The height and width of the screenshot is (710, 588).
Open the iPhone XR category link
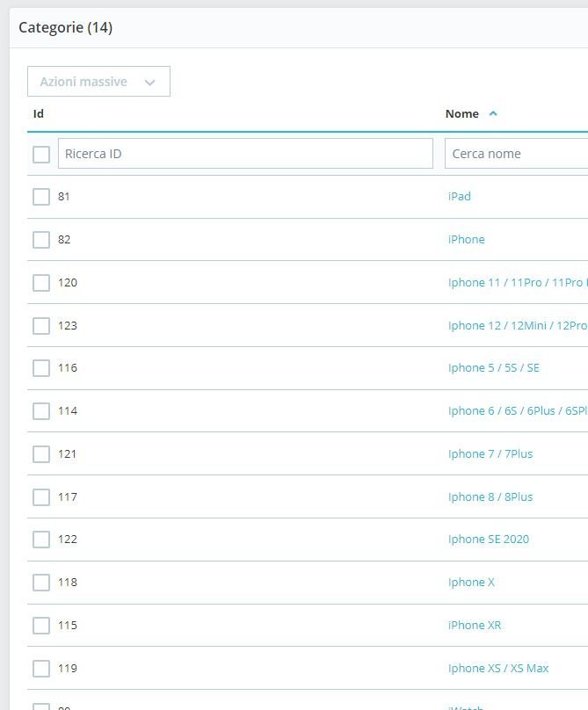475,625
